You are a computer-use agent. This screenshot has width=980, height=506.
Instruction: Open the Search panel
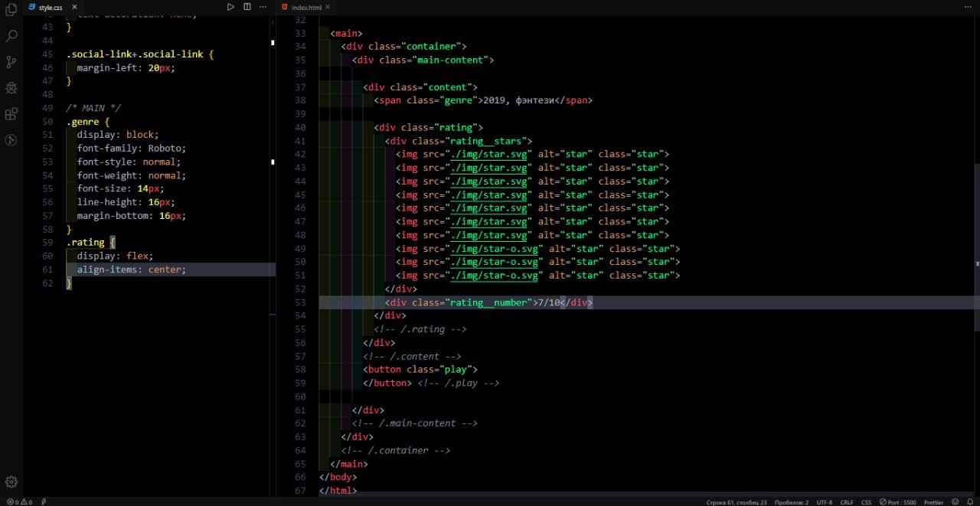(11, 36)
